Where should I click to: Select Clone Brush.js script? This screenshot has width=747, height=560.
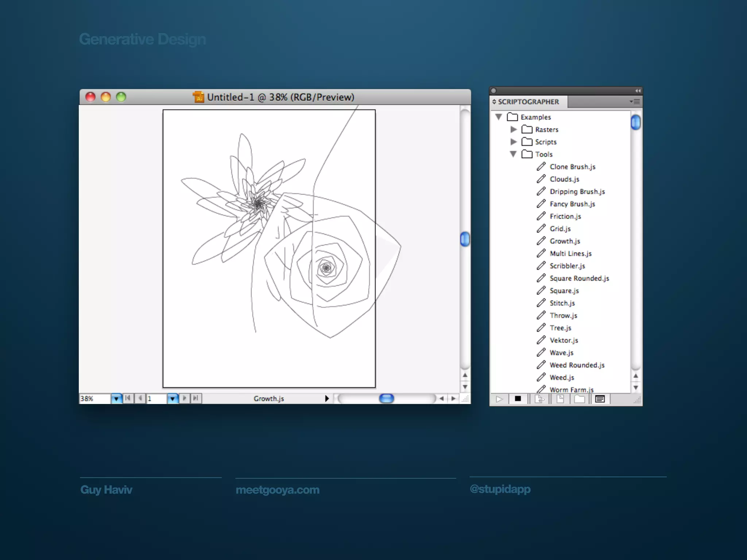[x=572, y=167]
